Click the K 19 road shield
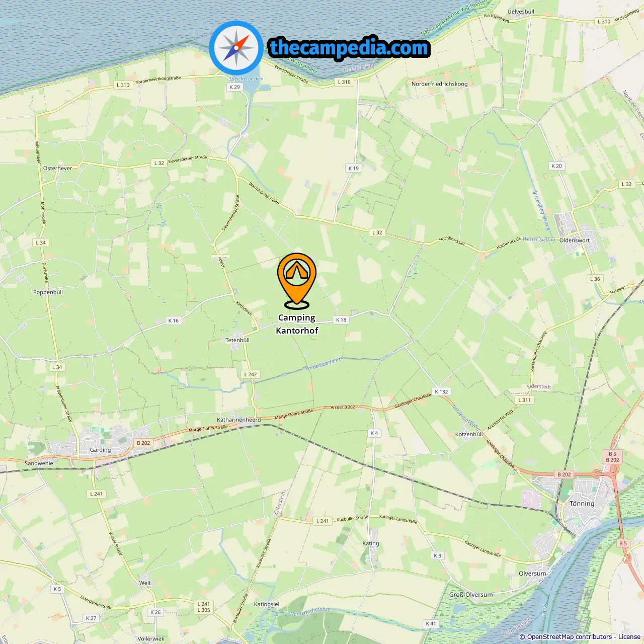Screen dimensions: 644x644 click(x=354, y=168)
